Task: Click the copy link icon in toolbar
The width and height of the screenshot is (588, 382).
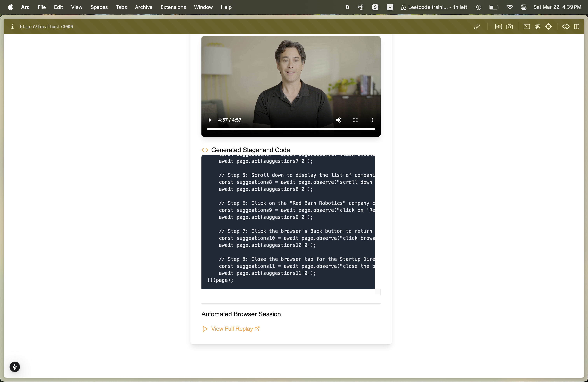Action: (477, 27)
